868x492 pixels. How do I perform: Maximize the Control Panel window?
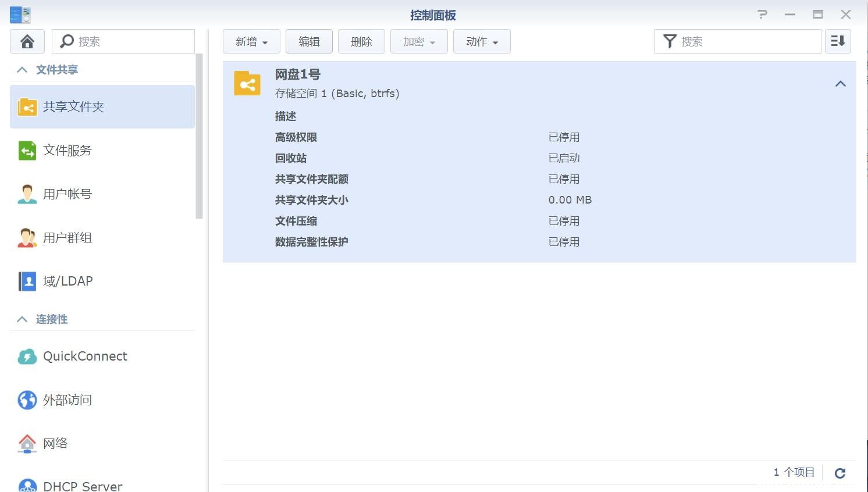click(x=817, y=15)
